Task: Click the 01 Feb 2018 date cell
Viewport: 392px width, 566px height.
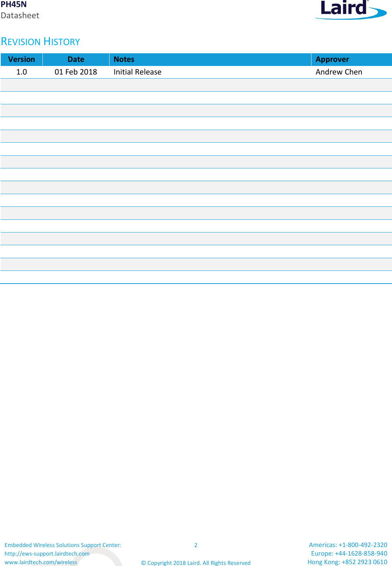Action: (76, 72)
